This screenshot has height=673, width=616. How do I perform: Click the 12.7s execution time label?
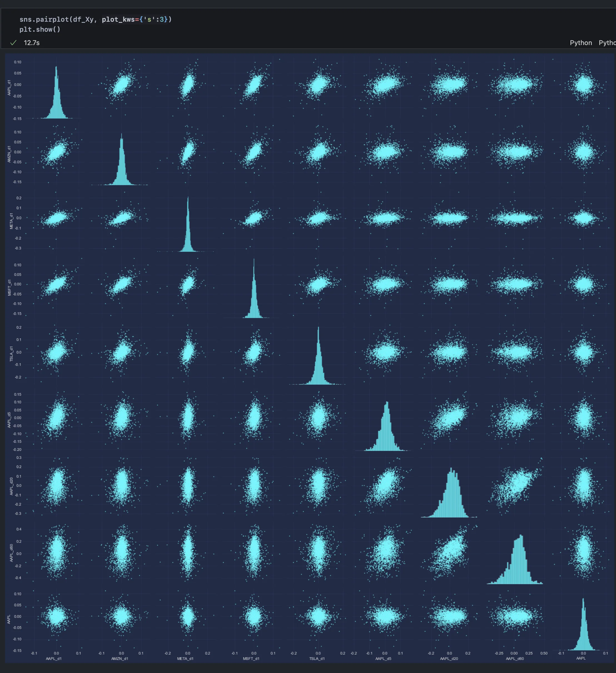32,43
